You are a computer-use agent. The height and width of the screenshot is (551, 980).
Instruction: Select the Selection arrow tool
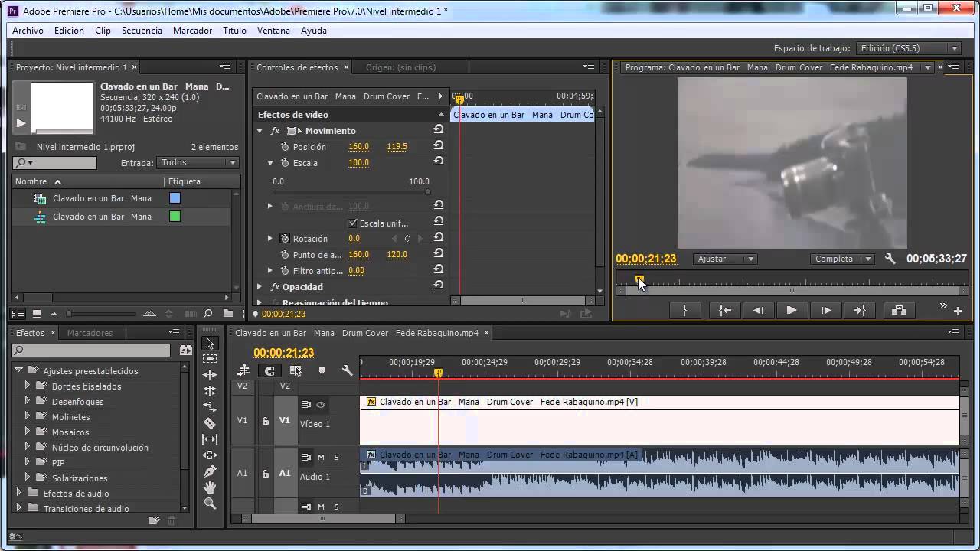pyautogui.click(x=210, y=344)
